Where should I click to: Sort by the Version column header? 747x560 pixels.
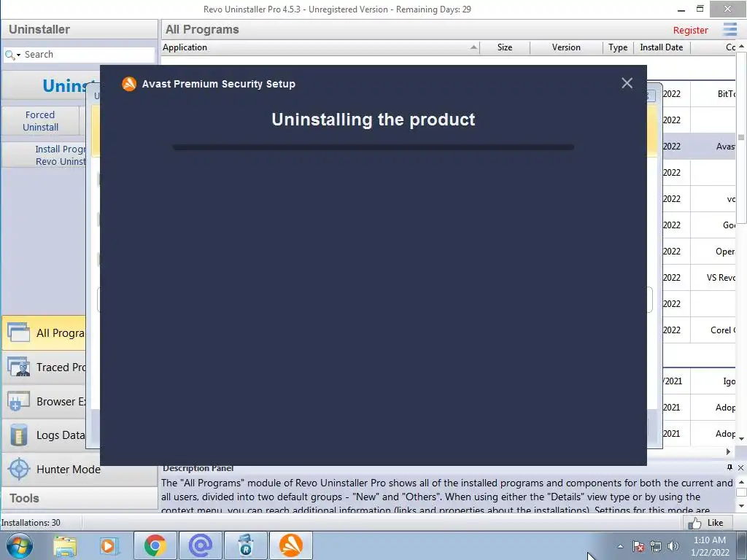(x=566, y=47)
